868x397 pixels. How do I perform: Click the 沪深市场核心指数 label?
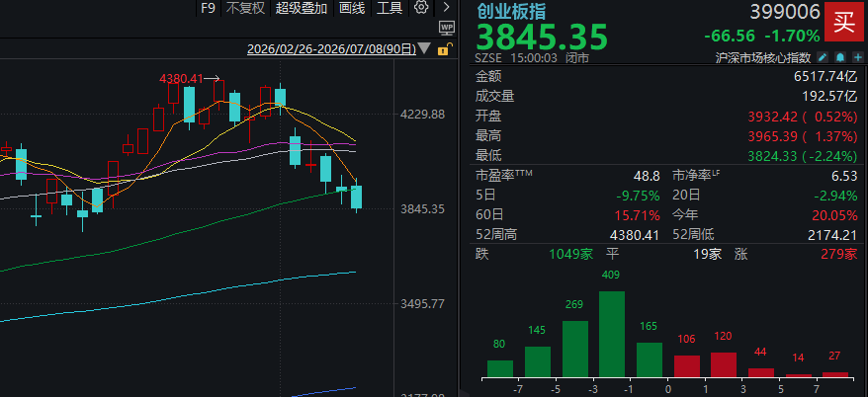[x=763, y=57]
